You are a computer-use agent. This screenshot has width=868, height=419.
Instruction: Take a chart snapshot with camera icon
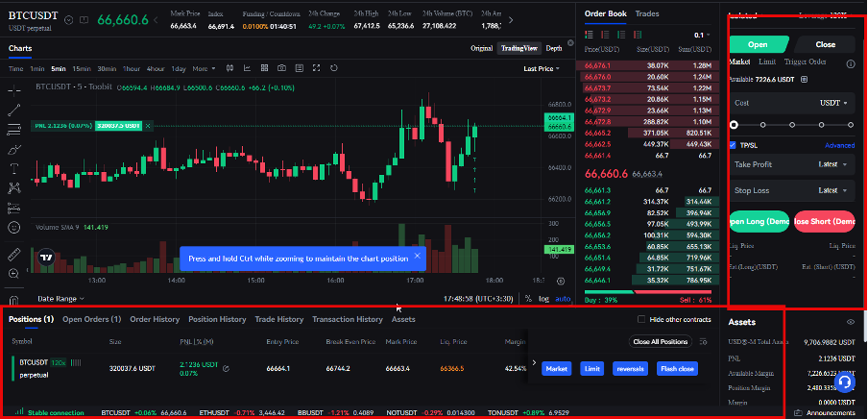click(281, 68)
